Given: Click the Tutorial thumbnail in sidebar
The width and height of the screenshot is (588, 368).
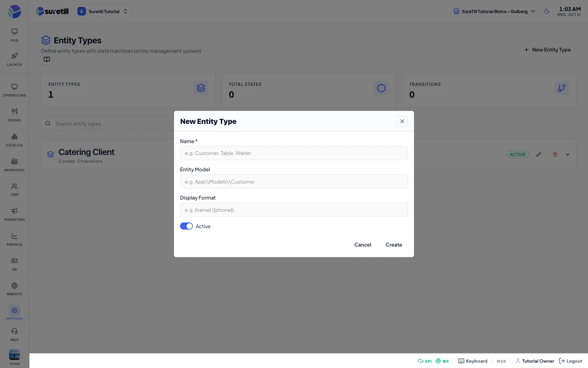Looking at the screenshot, I should point(14,357).
